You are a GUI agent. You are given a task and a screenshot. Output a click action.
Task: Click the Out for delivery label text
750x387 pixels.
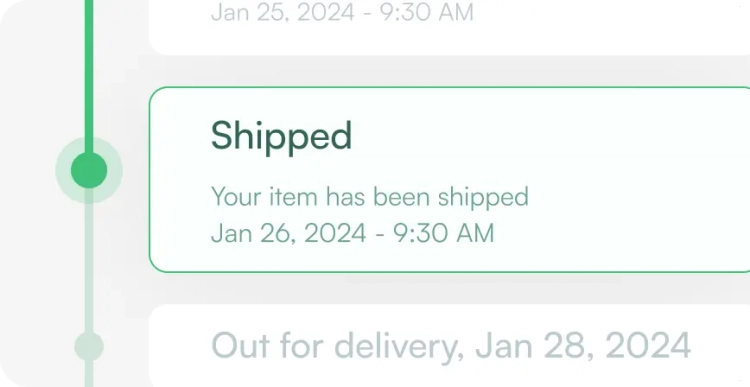pyautogui.click(x=335, y=345)
